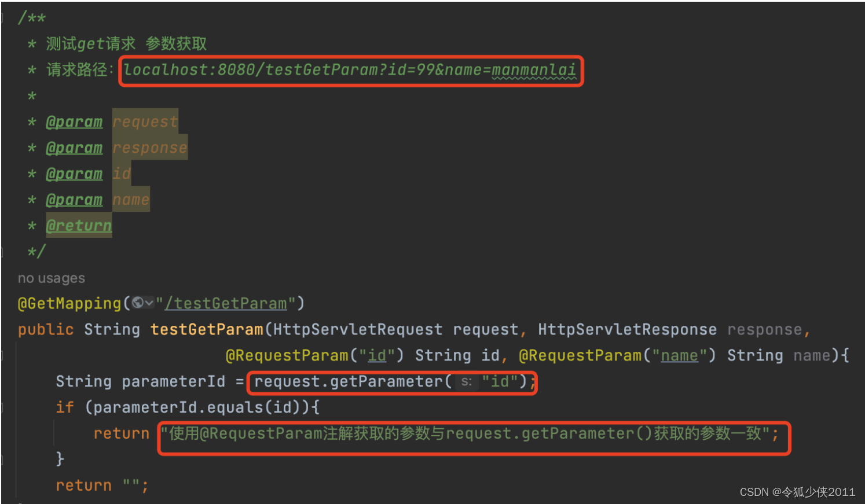Follow the "/testGetParam" mapping URL link
The height and width of the screenshot is (504, 865).
[x=226, y=303]
